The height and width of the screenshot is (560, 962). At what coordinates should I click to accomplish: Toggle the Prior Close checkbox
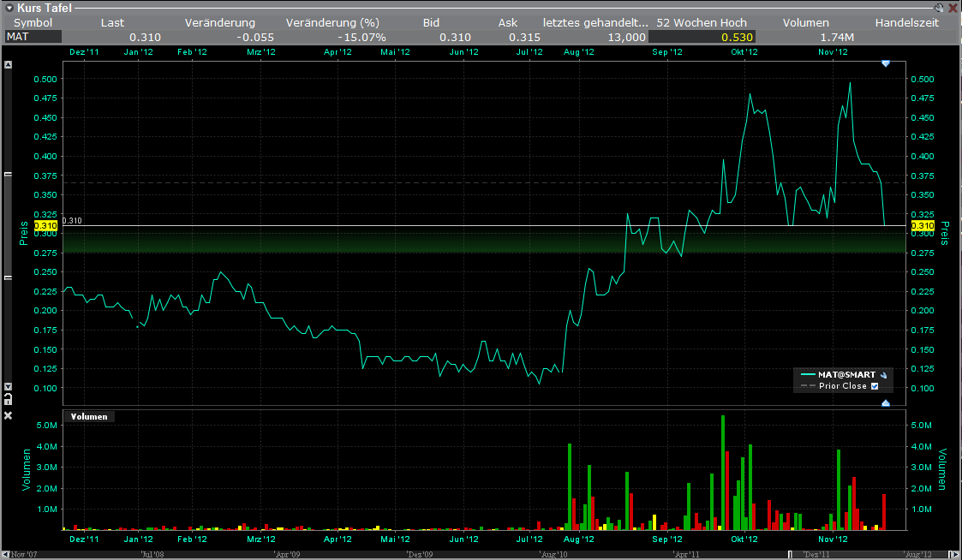pos(875,386)
